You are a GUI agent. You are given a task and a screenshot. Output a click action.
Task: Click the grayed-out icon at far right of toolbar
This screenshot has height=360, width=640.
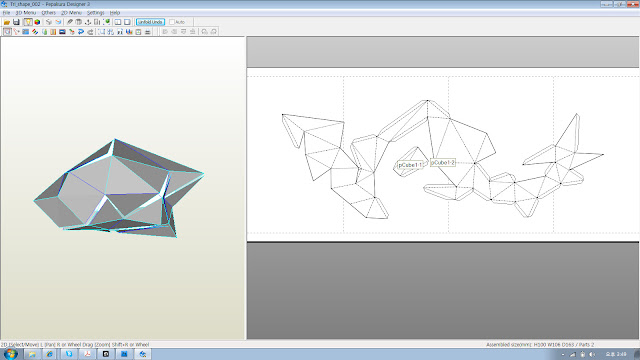(x=213, y=31)
